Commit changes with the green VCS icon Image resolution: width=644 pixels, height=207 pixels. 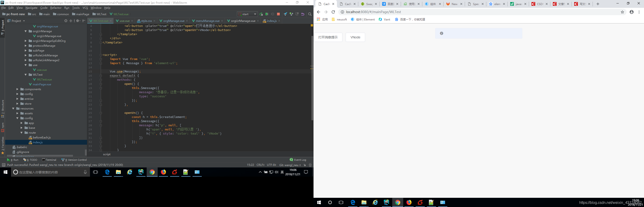pyautogui.click(x=291, y=14)
